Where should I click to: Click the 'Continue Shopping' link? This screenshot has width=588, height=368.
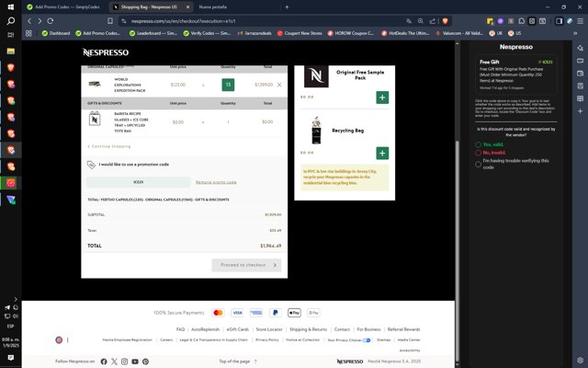(x=109, y=146)
